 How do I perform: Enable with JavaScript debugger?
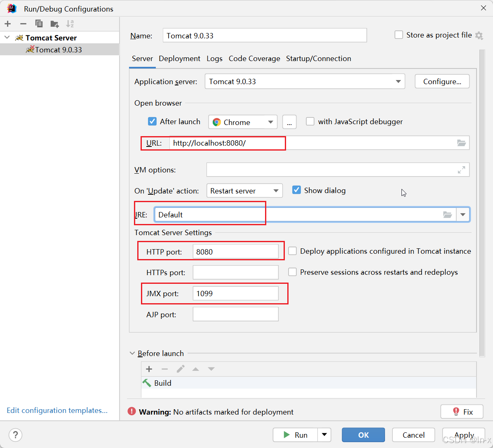pos(310,121)
